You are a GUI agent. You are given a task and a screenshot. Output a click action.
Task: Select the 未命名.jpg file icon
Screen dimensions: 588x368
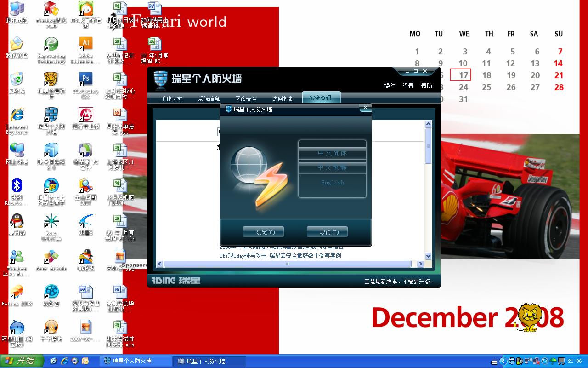coord(120,260)
